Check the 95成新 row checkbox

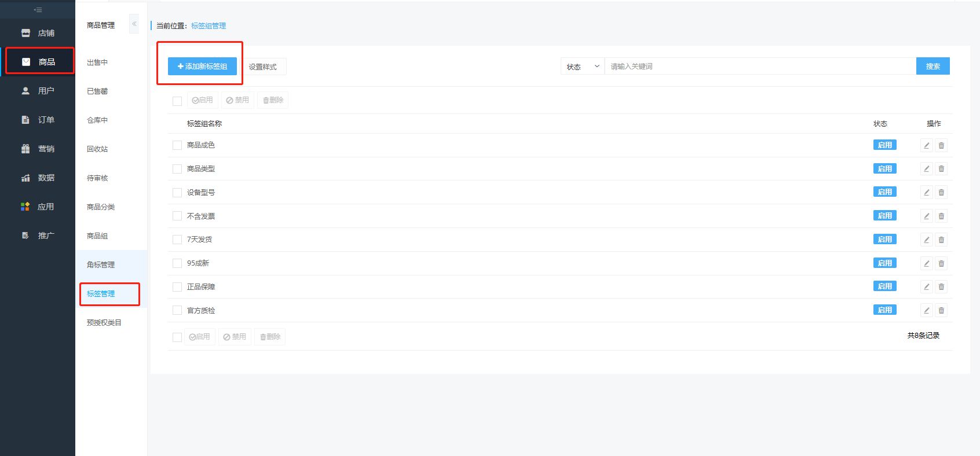click(x=177, y=263)
